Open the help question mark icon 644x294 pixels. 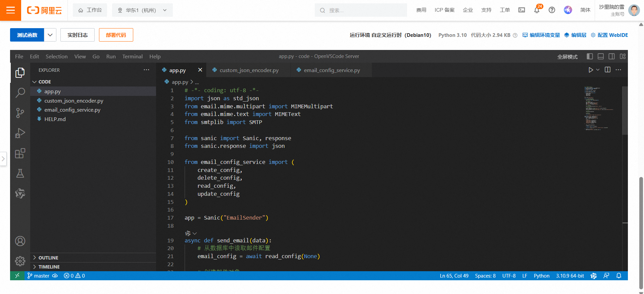click(552, 10)
